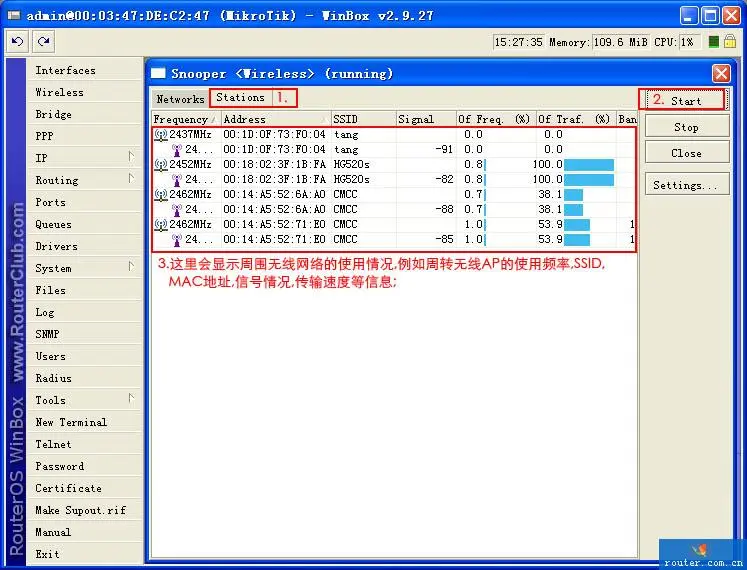Click the 15:27:35 time field
Image resolution: width=747 pixels, height=570 pixels.
pyautogui.click(x=518, y=42)
